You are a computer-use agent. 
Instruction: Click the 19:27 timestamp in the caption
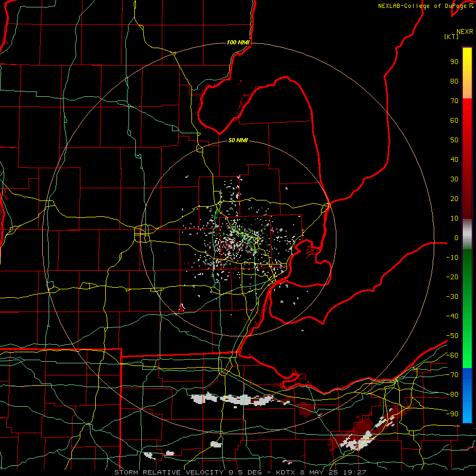[x=355, y=472]
